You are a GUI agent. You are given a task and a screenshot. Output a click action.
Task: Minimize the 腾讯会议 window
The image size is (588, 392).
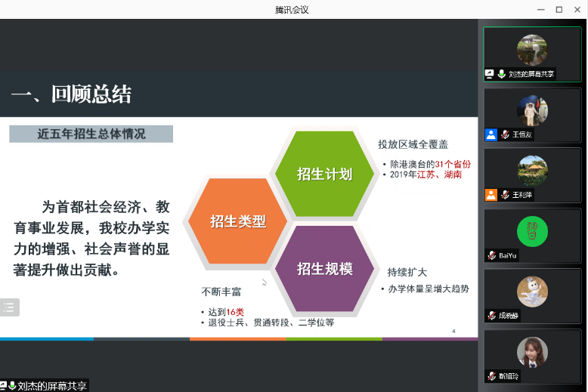click(540, 9)
